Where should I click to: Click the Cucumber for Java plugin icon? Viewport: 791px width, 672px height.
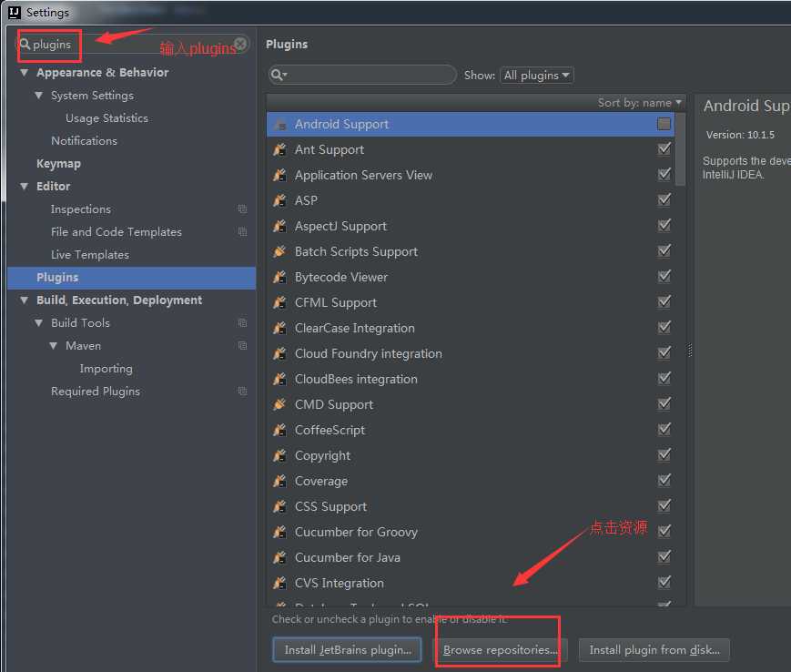279,557
